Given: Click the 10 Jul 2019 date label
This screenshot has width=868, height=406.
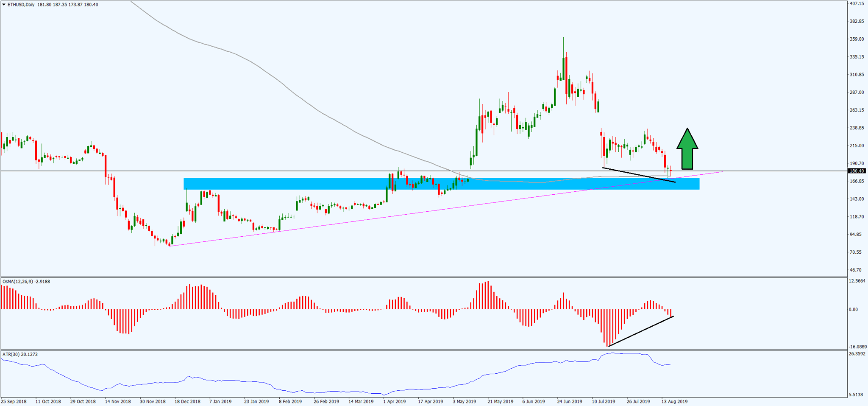Looking at the screenshot, I should (604, 401).
